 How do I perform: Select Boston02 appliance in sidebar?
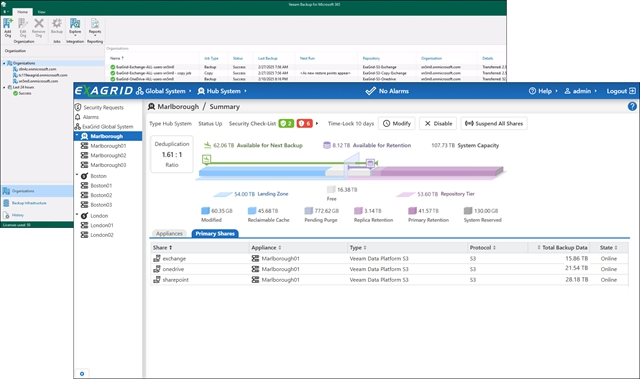tap(96, 195)
